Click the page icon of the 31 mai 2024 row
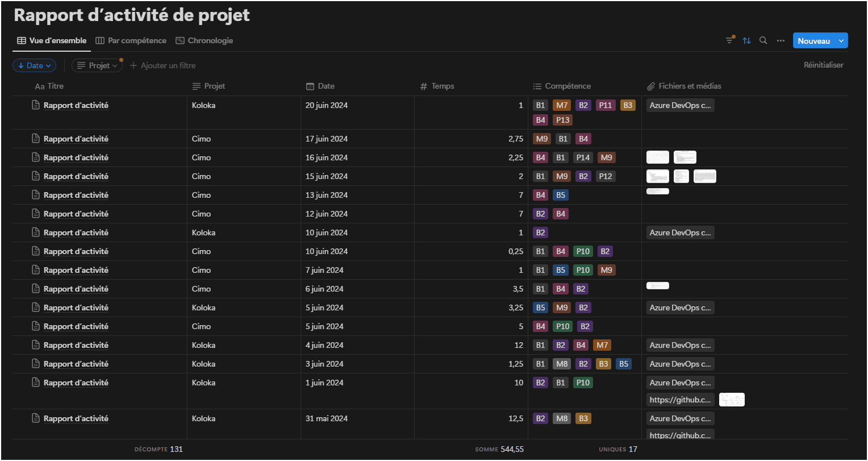This screenshot has width=868, height=461. 36,418
